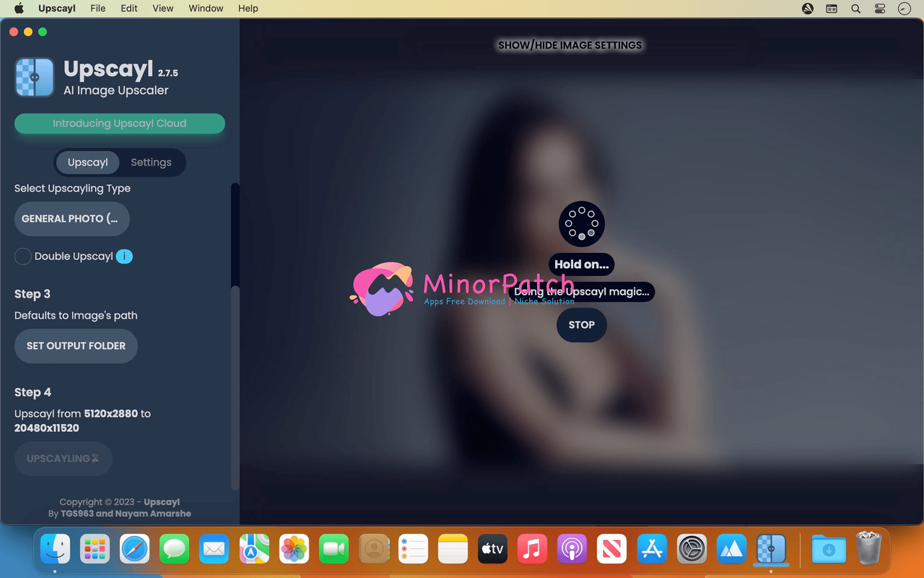This screenshot has width=924, height=578.
Task: Open App Store from the dock
Action: pyautogui.click(x=652, y=549)
